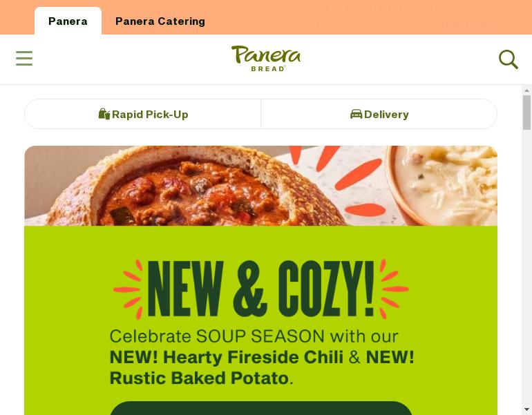Open the hamburger navigation menu
This screenshot has height=415, width=532.
pos(24,58)
